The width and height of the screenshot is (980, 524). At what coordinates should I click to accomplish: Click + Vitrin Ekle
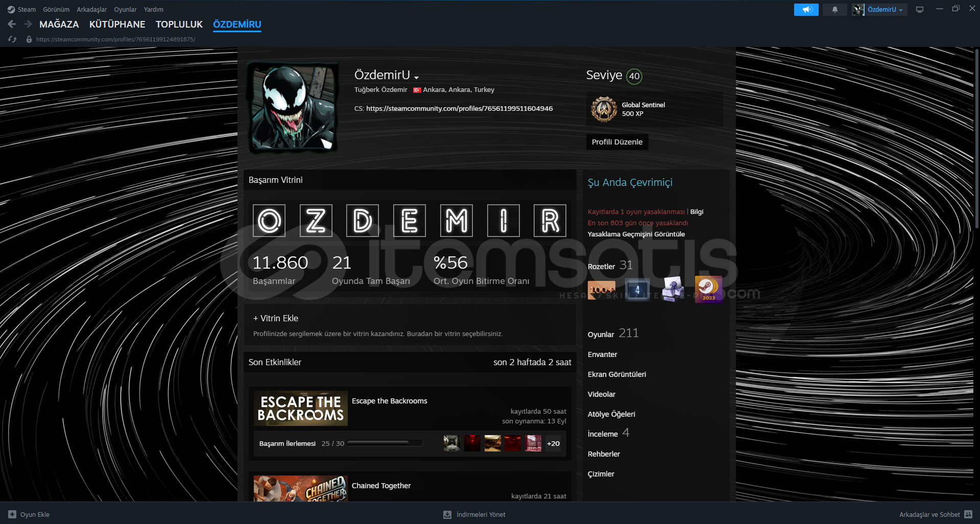coord(276,318)
